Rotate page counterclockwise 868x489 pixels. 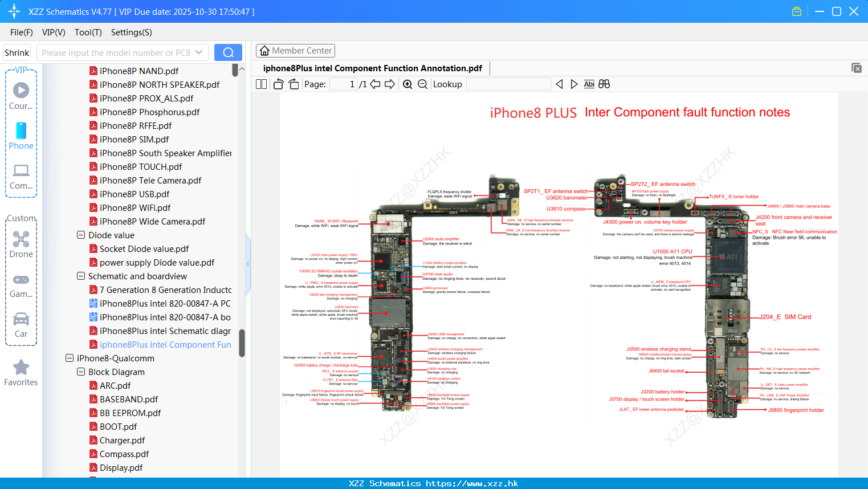278,84
